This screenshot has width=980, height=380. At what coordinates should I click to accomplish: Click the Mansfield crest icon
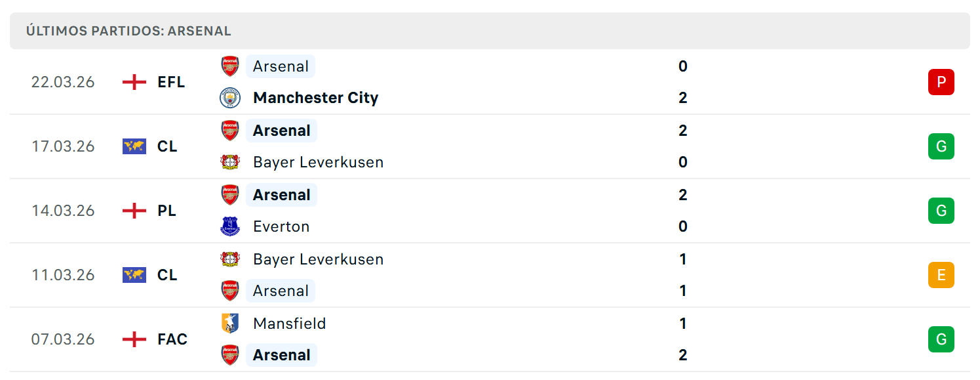pyautogui.click(x=230, y=324)
